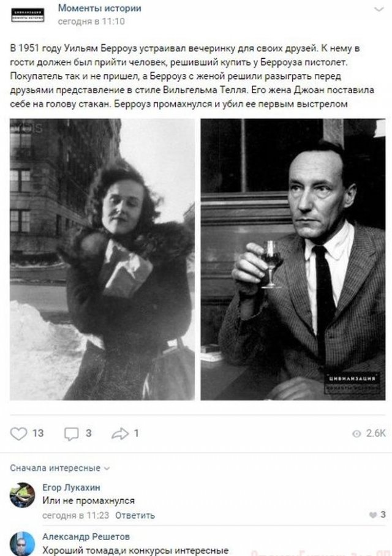Viewport: 392px width, 556px height.
Task: Click the Ответить reply link
Action: (x=135, y=515)
